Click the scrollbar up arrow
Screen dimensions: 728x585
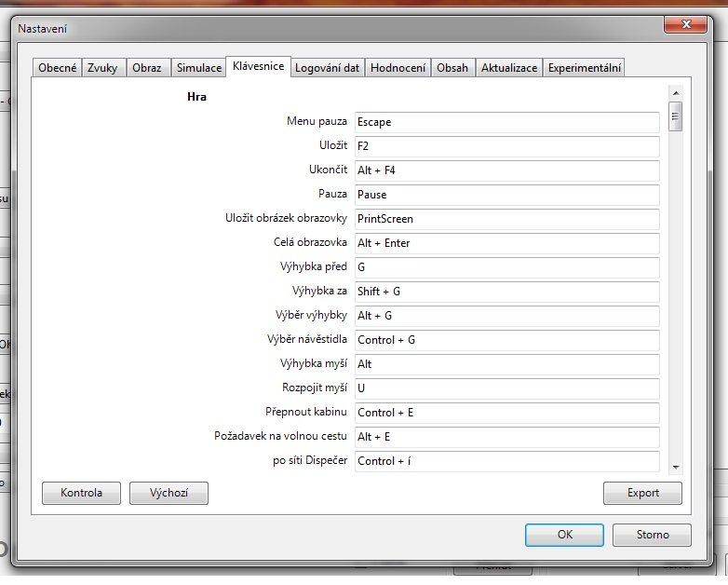pyautogui.click(x=676, y=93)
